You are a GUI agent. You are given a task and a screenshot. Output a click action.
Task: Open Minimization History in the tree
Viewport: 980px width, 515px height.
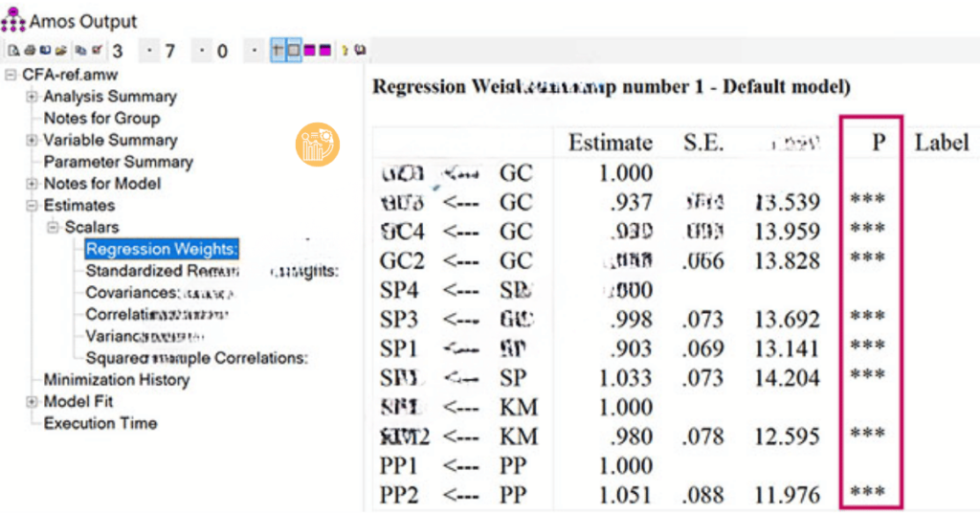click(x=116, y=380)
